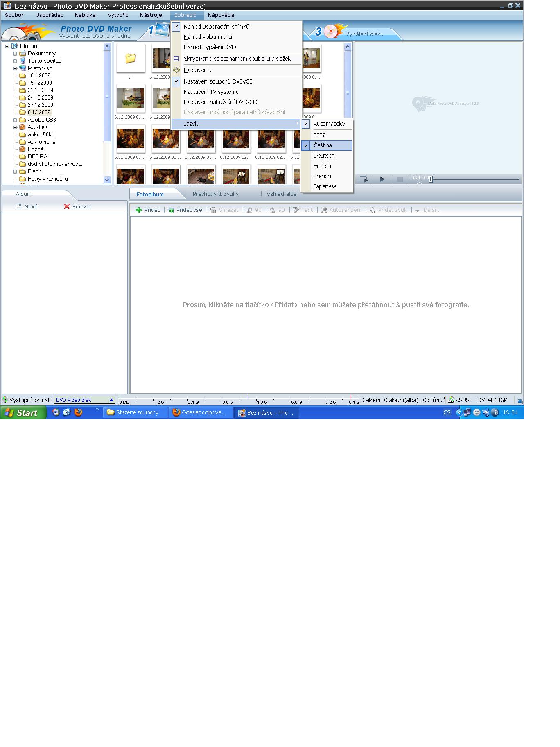Image resolution: width=560 pixels, height=747 pixels.
Task: Toggle Náhled Uspořádání snímků checked option
Action: tap(216, 27)
